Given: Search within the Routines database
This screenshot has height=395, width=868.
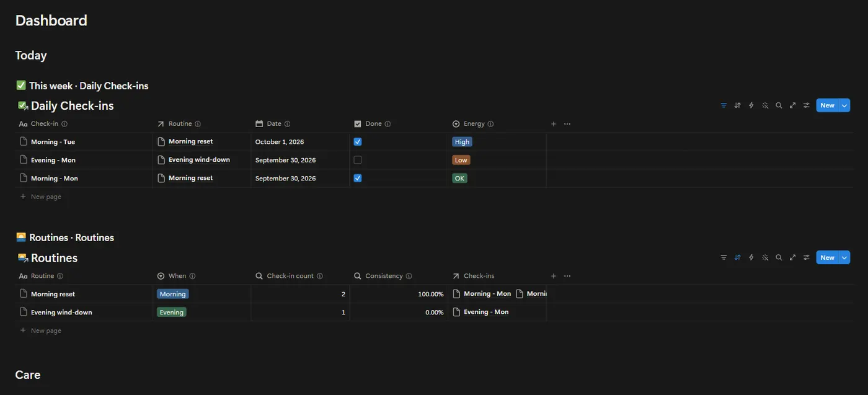Looking at the screenshot, I should 779,257.
